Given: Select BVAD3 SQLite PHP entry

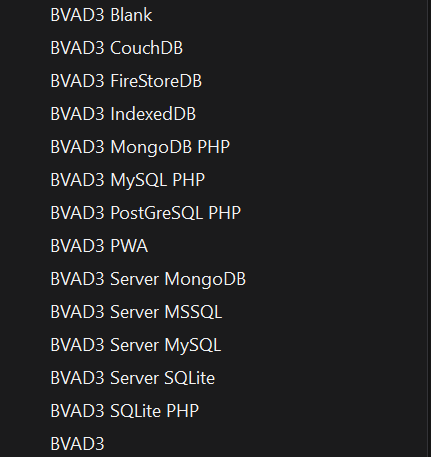Looking at the screenshot, I should (125, 411).
